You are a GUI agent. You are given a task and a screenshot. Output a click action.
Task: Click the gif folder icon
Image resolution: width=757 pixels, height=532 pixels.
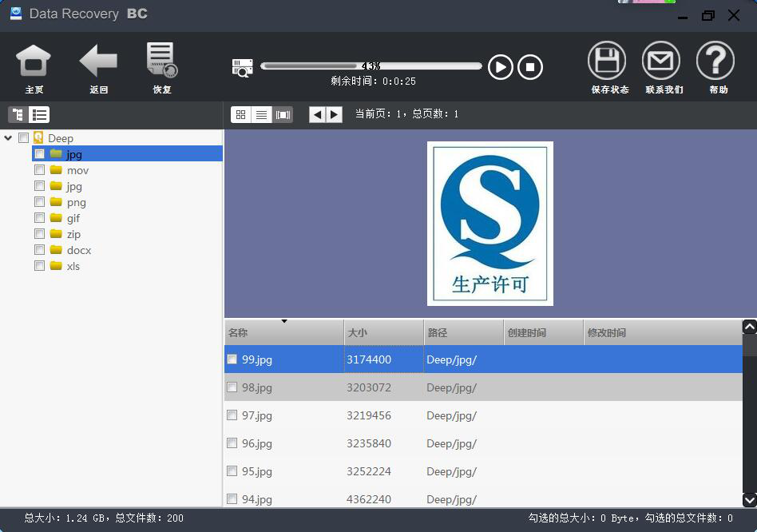pyautogui.click(x=56, y=218)
